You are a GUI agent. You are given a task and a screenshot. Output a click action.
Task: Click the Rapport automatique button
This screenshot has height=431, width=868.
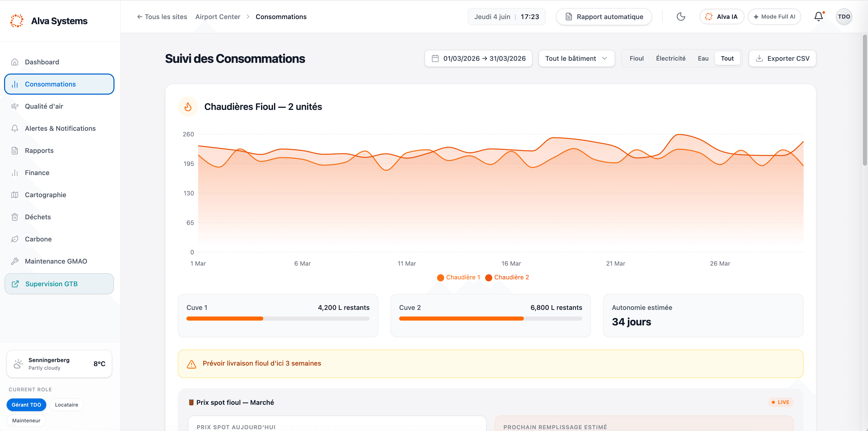tap(604, 17)
